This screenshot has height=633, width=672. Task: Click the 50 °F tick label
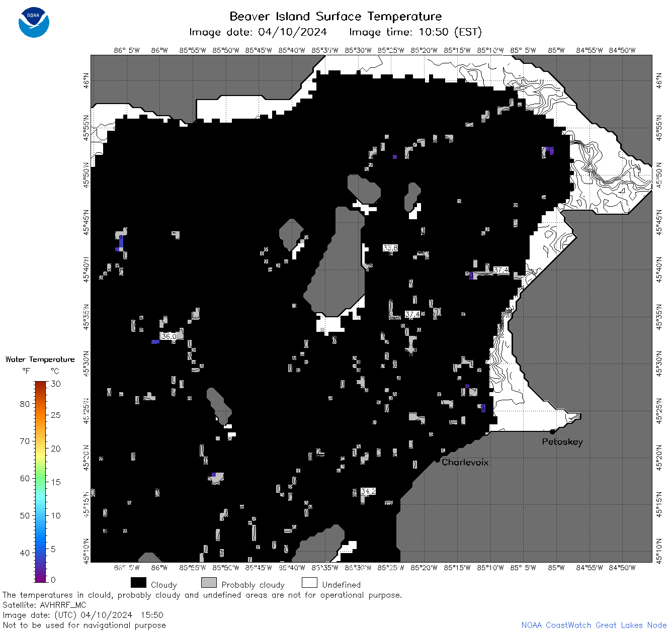click(25, 515)
